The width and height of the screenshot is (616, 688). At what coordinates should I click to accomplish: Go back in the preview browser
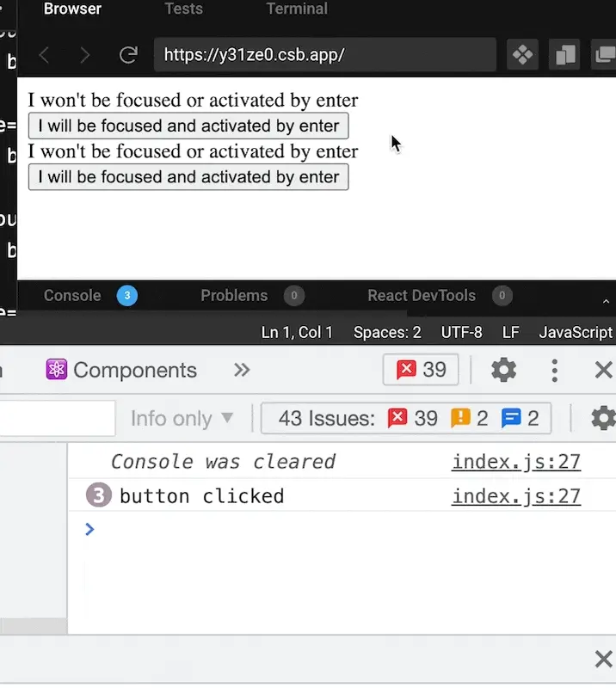[x=44, y=55]
